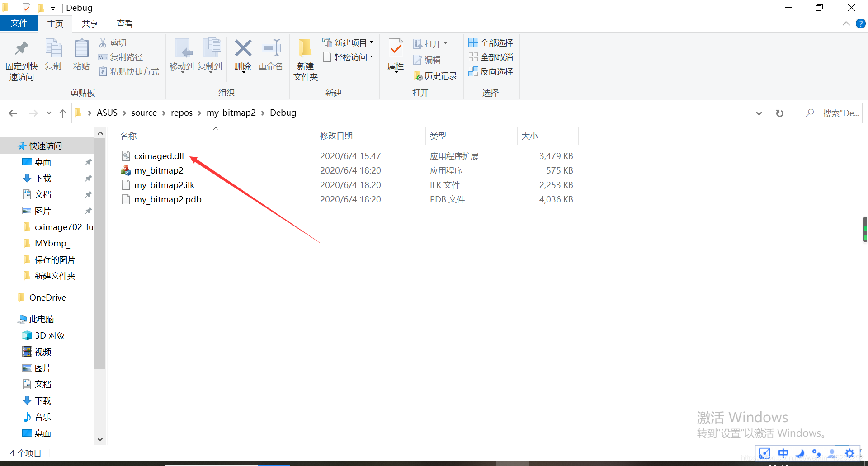Click repos in the address breadcrumb
Screen dimensions: 868x466
click(x=182, y=113)
